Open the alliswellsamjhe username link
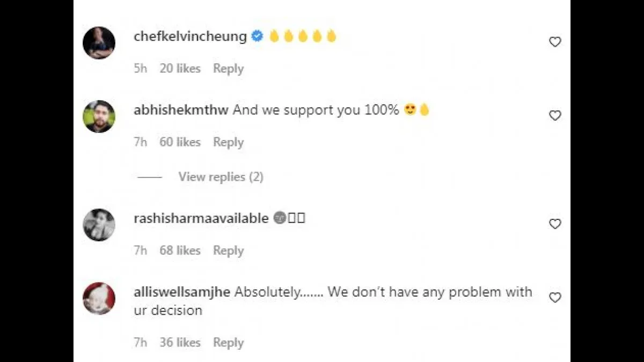The image size is (644, 362). click(x=182, y=292)
